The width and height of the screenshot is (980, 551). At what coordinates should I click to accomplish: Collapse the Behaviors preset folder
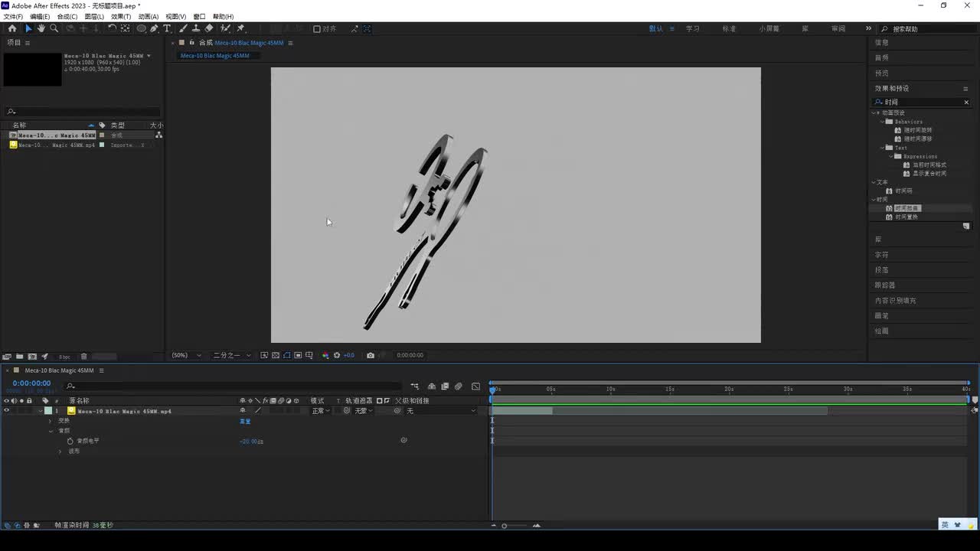[x=882, y=122]
